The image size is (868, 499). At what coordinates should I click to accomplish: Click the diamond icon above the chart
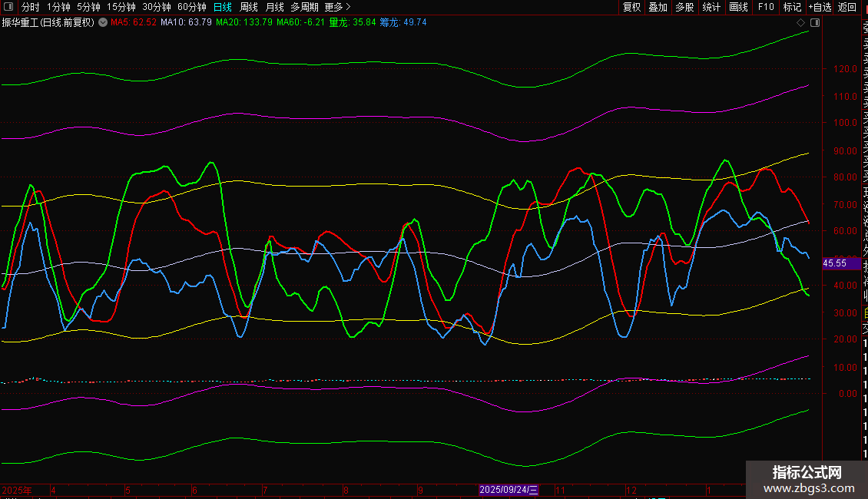[x=801, y=22]
